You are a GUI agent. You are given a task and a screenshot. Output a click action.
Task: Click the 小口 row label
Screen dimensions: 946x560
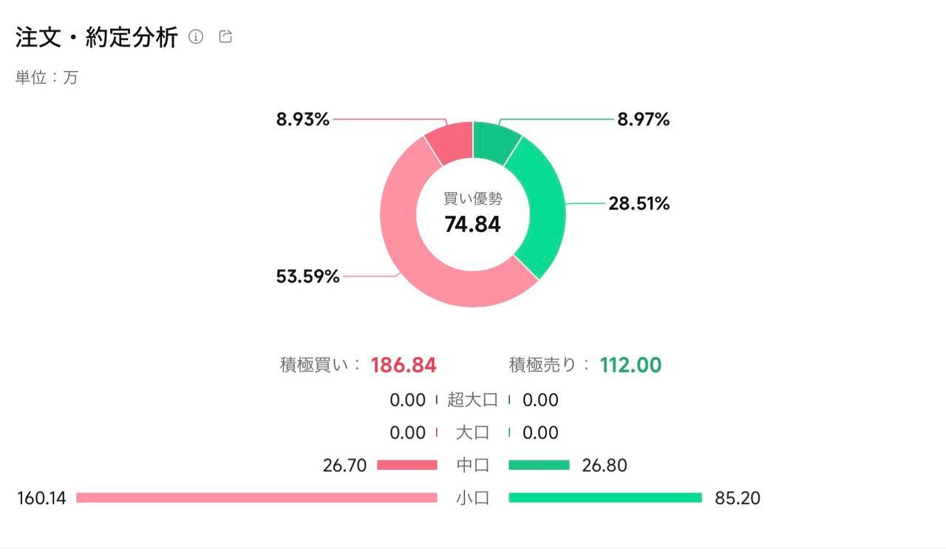pos(473,498)
